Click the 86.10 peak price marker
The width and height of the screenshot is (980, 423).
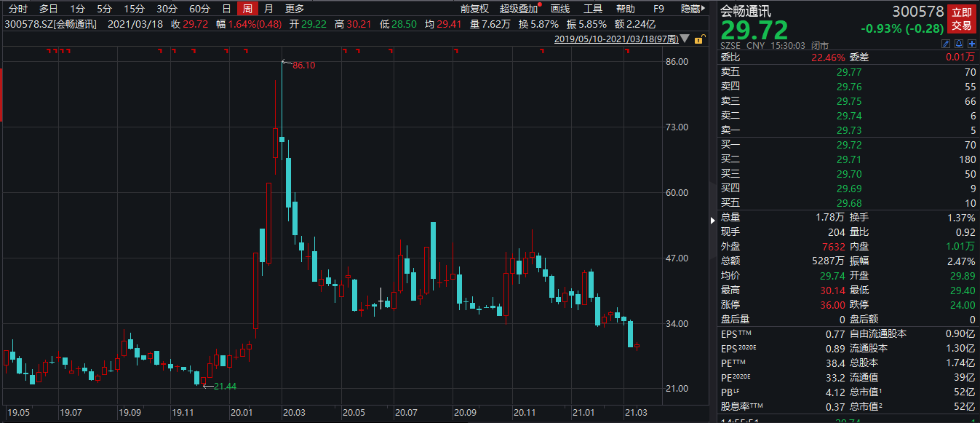click(304, 66)
